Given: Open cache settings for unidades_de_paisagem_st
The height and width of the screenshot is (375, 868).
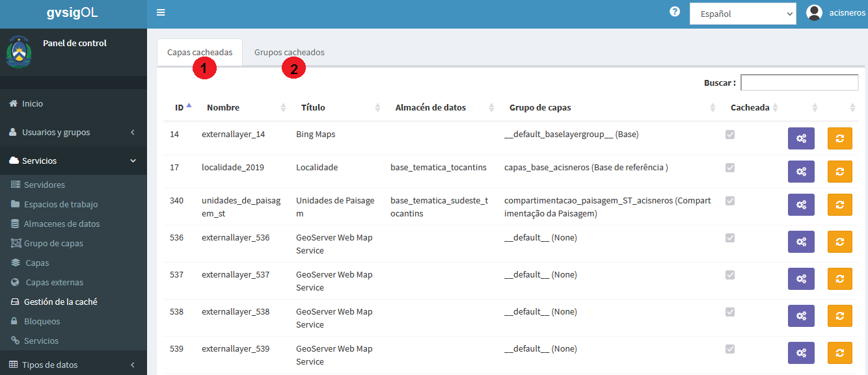Looking at the screenshot, I should pyautogui.click(x=801, y=205).
